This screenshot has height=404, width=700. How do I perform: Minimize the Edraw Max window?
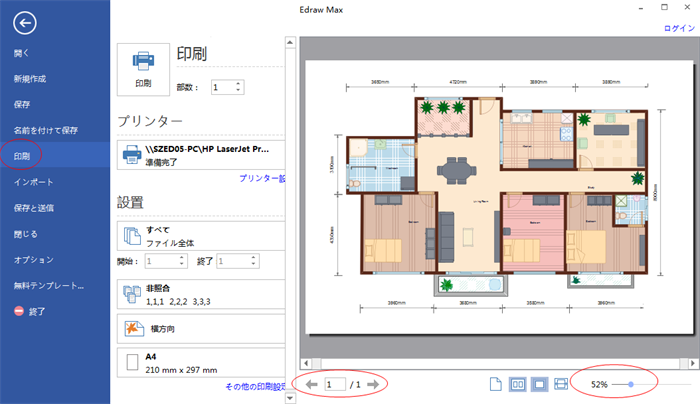pyautogui.click(x=641, y=8)
